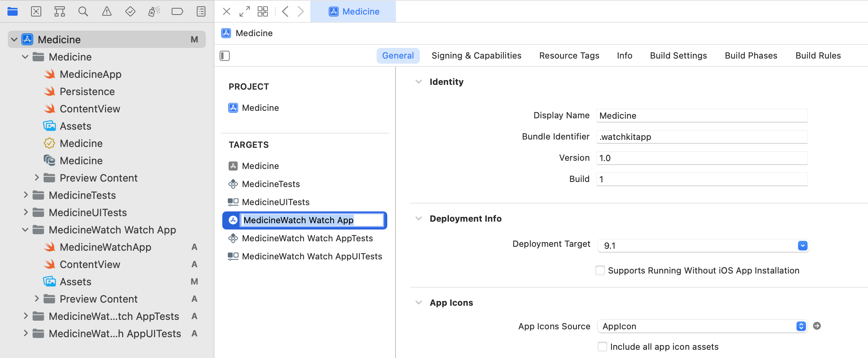This screenshot has height=358, width=868.
Task: Collapse the Identity section
Action: point(419,82)
